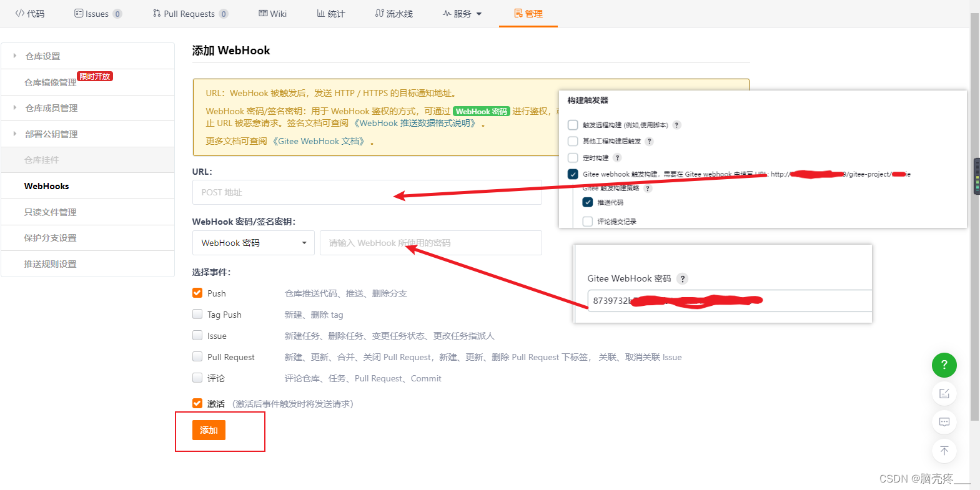Click the floating edit feedback icon
Image resolution: width=980 pixels, height=490 pixels.
pyautogui.click(x=944, y=393)
